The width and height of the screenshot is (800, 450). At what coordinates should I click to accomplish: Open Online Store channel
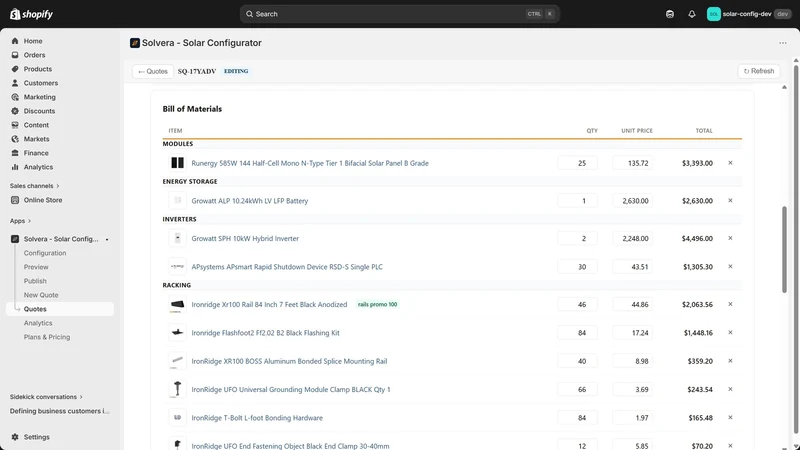43,200
